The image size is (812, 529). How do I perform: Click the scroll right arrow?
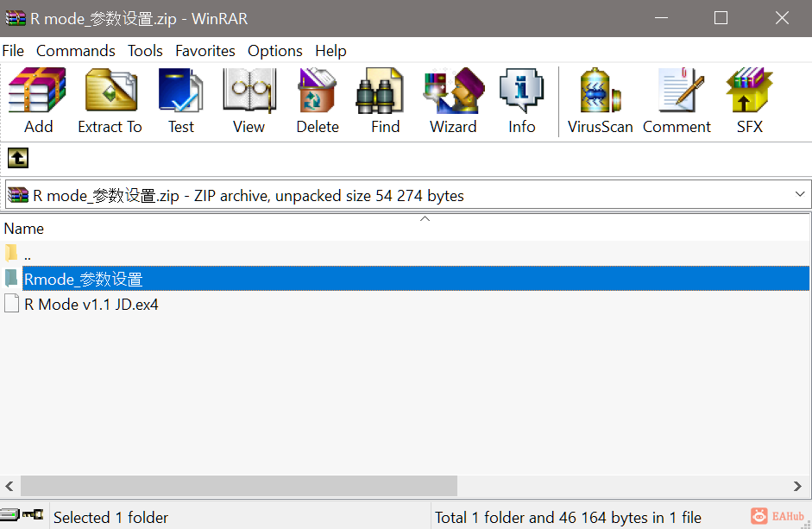pyautogui.click(x=797, y=486)
